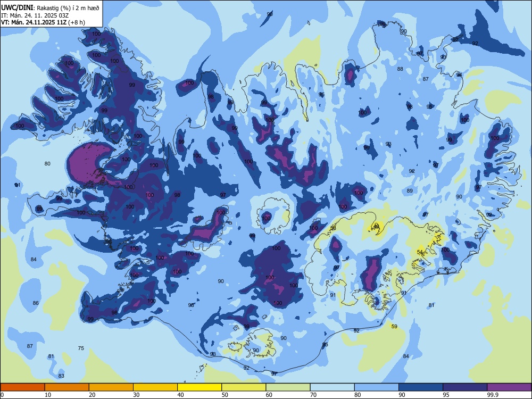The height and width of the screenshot is (399, 532).
Task: Click the humidity value '75' on the map
Action: (81, 348)
